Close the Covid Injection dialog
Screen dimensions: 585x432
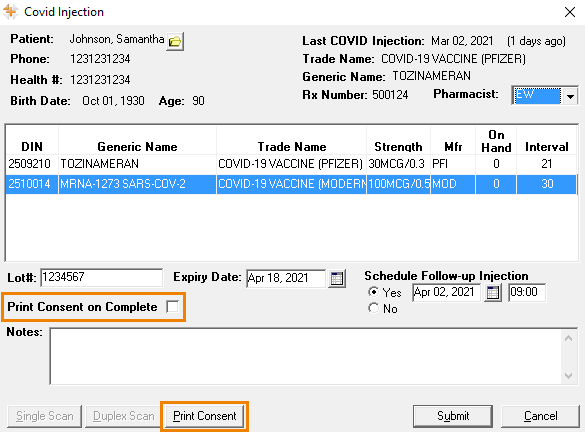[570, 12]
